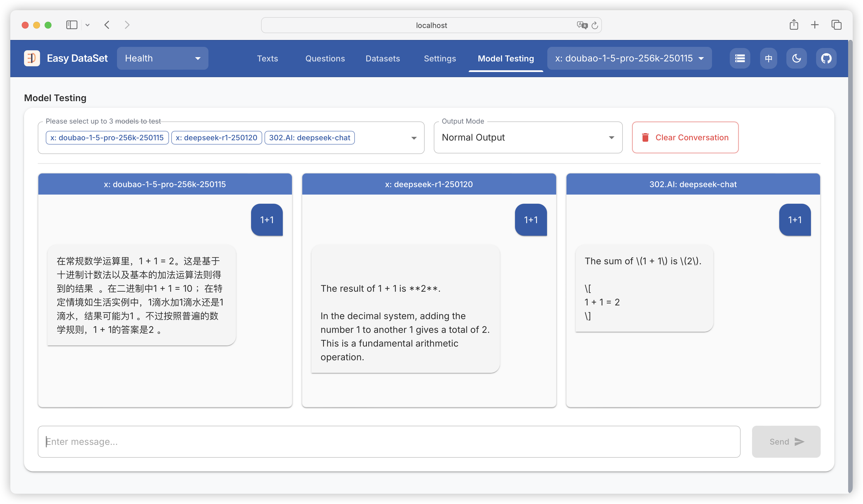The image size is (863, 504).
Task: Go to the Datasets tab
Action: 383,59
